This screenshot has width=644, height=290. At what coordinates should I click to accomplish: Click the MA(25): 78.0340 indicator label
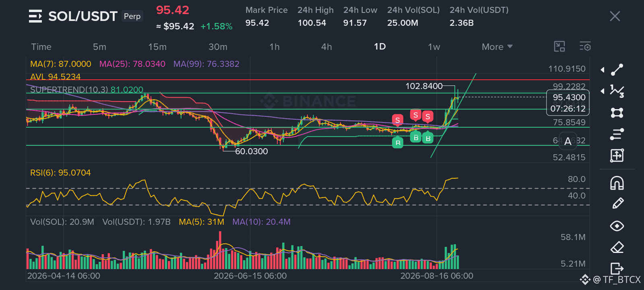pyautogui.click(x=132, y=64)
